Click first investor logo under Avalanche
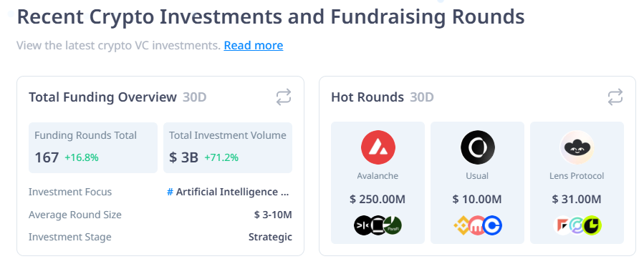The height and width of the screenshot is (264, 644). 363,225
